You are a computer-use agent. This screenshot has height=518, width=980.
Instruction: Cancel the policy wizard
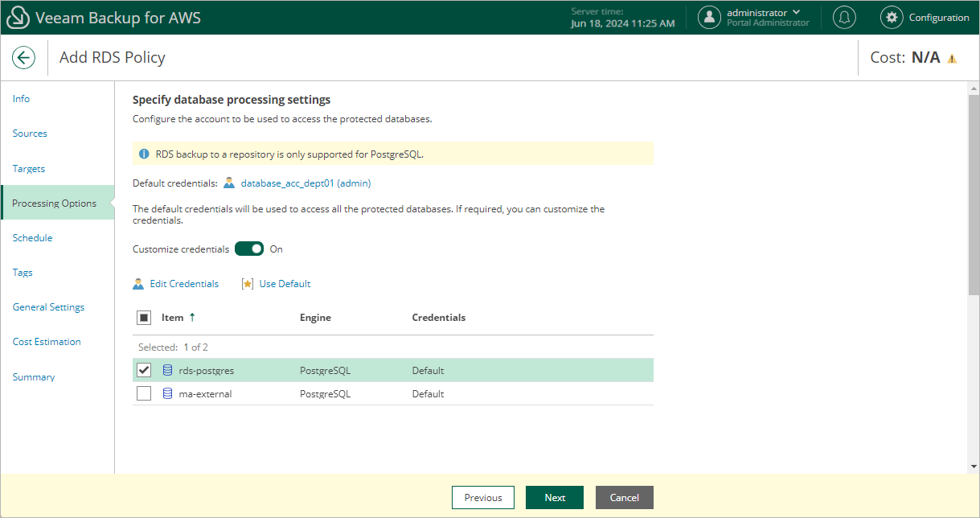[624, 498]
